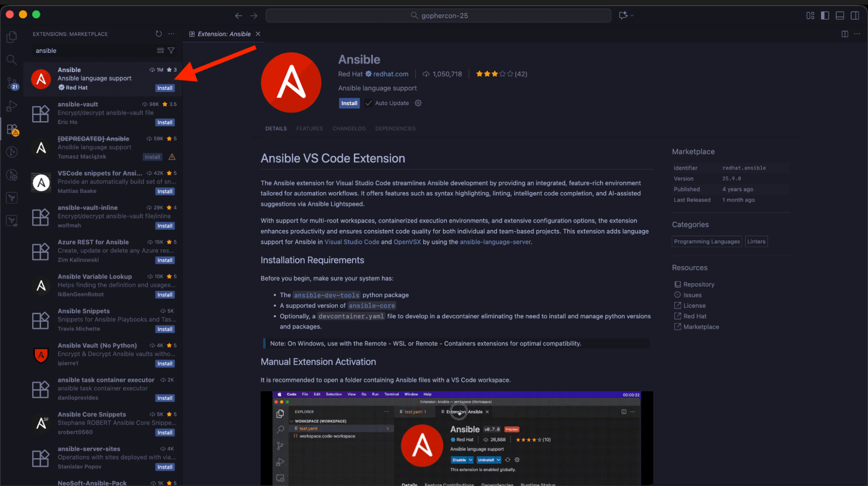Open Ansible extension settings gear
The height and width of the screenshot is (486, 868).
tap(418, 103)
